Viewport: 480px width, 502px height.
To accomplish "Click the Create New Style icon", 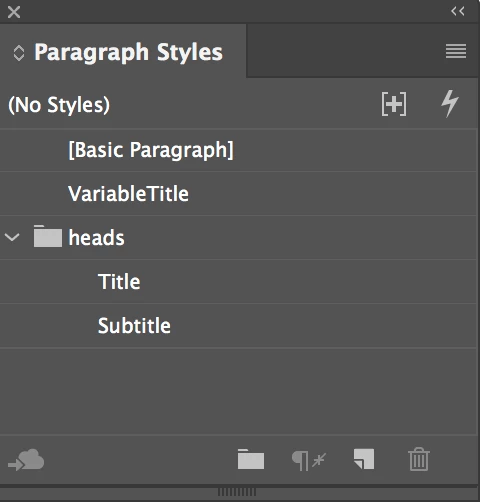I will [364, 459].
